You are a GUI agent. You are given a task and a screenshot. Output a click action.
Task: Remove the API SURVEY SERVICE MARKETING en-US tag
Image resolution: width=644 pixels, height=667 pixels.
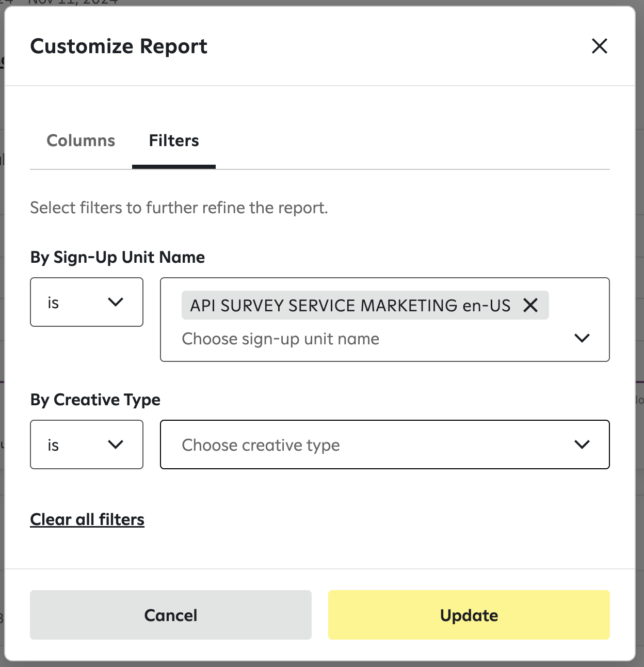[530, 305]
